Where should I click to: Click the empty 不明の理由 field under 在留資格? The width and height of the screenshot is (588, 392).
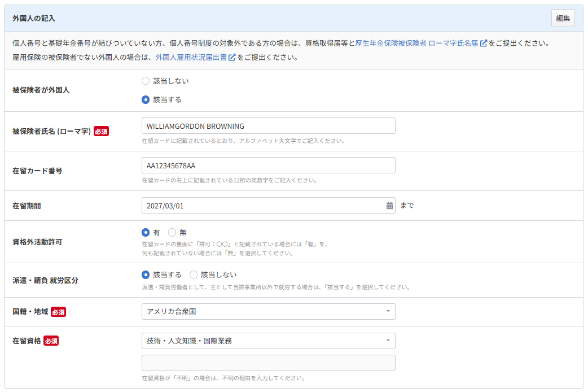(268, 363)
